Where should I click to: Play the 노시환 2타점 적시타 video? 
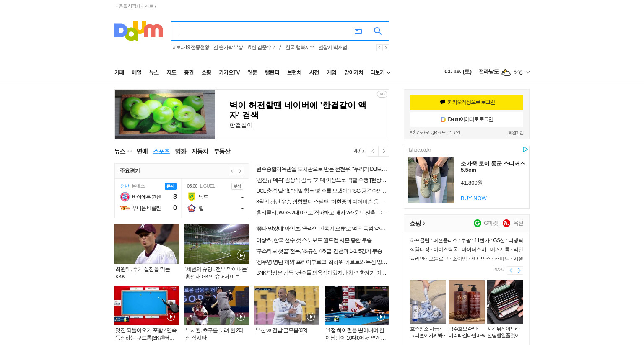[217, 305]
